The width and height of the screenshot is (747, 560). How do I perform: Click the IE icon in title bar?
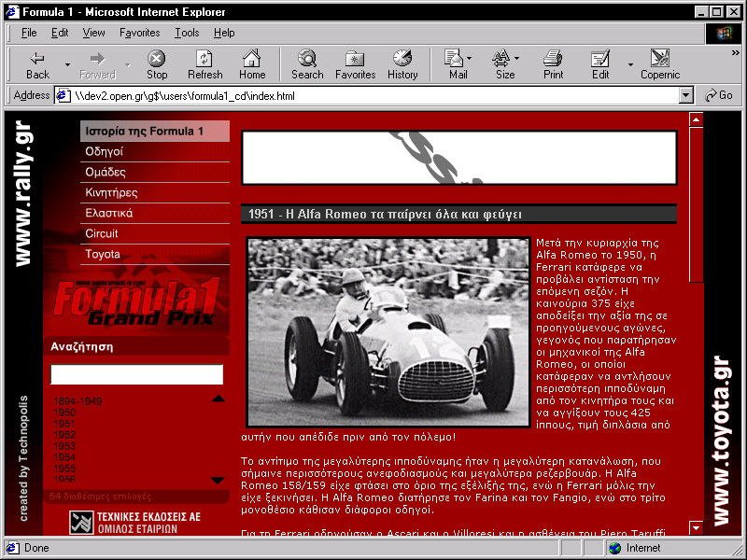tap(12, 11)
